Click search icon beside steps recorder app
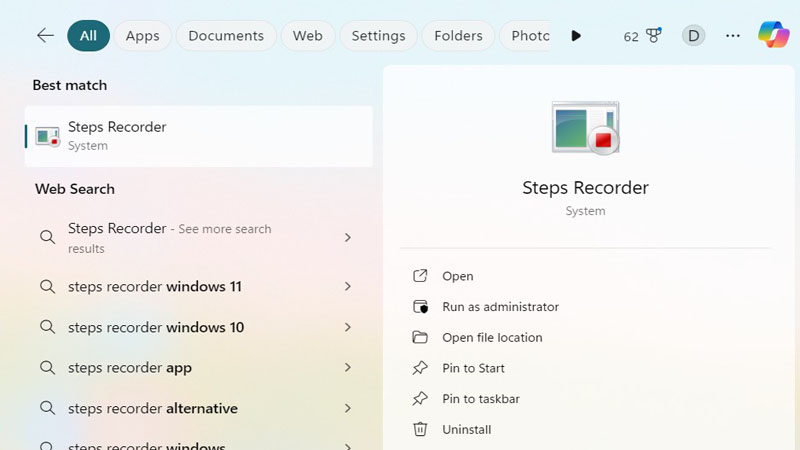800x450 pixels. click(47, 367)
